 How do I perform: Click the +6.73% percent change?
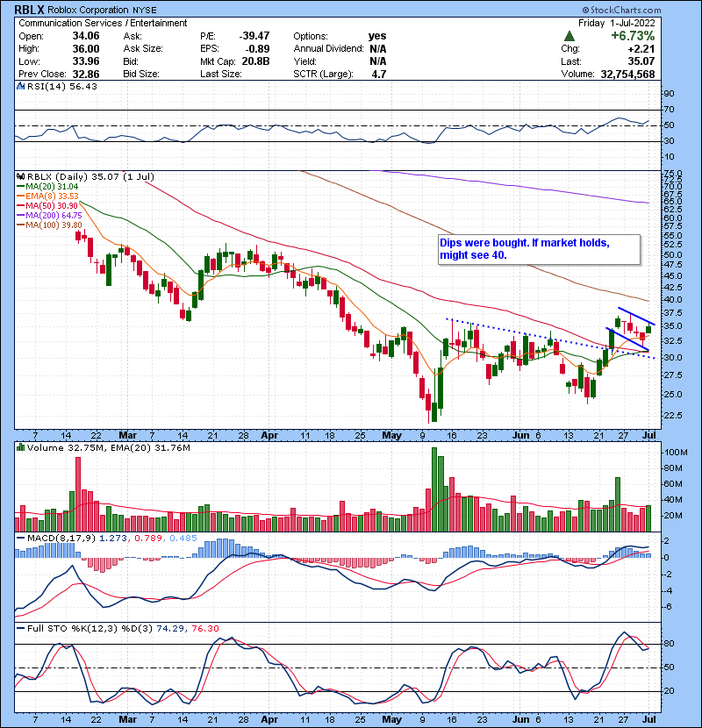point(633,36)
